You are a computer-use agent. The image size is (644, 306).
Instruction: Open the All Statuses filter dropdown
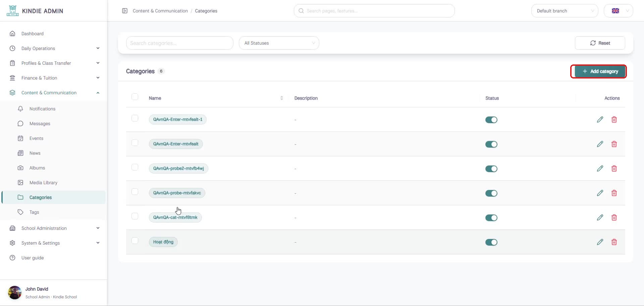(x=279, y=43)
